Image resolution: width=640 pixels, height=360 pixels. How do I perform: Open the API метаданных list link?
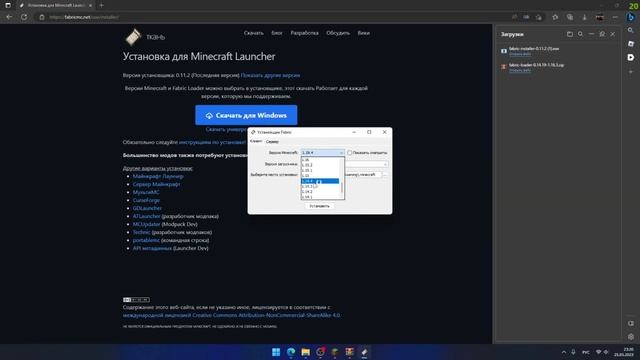coord(152,248)
